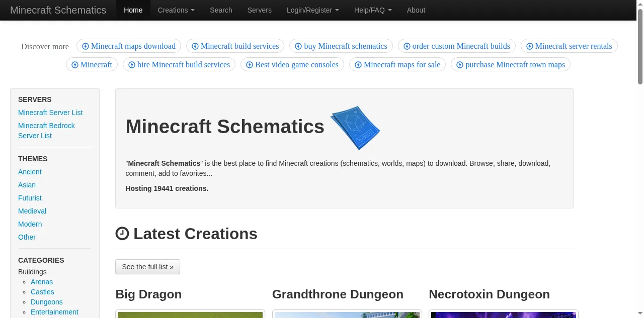Expand the Help/FAQ dropdown menu
The height and width of the screenshot is (318, 644).
click(373, 10)
